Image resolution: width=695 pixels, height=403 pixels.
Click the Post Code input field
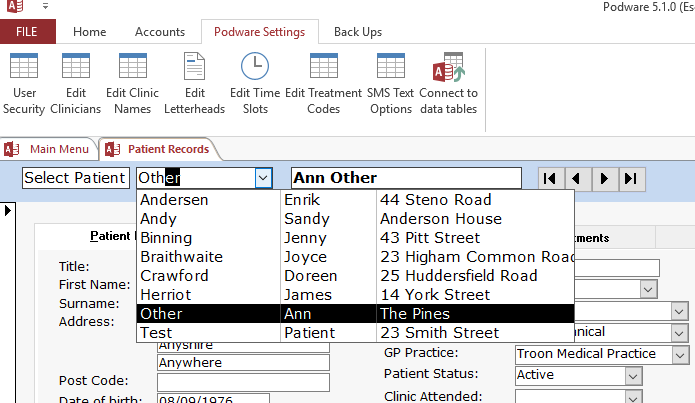pyautogui.click(x=243, y=382)
